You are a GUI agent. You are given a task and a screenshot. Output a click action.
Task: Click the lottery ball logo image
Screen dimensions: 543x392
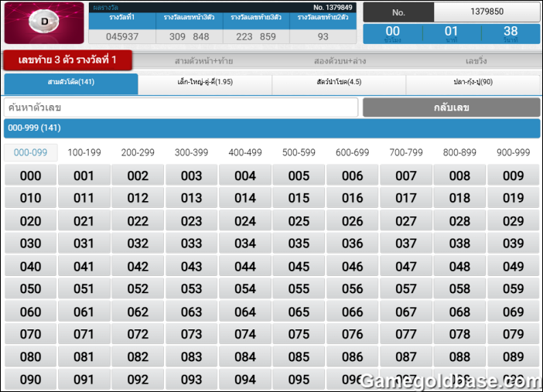[x=44, y=23]
